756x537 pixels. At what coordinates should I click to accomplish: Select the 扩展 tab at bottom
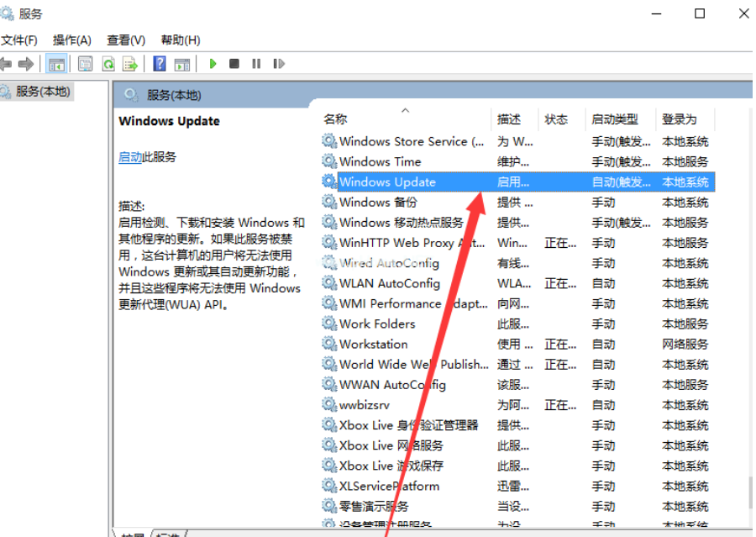pos(133,534)
